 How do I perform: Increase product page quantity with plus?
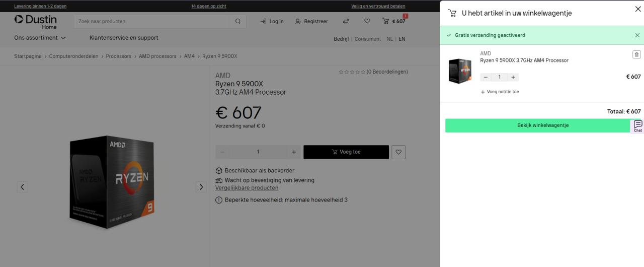pos(294,152)
